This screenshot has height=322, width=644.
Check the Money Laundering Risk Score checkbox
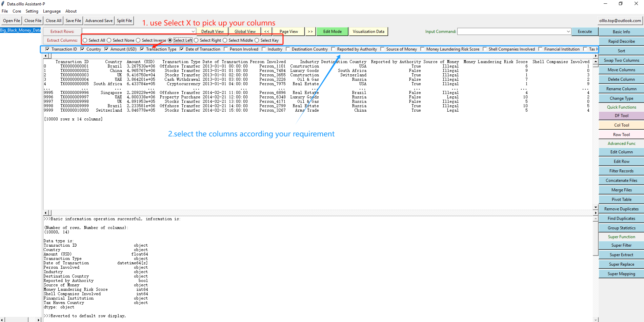422,49
